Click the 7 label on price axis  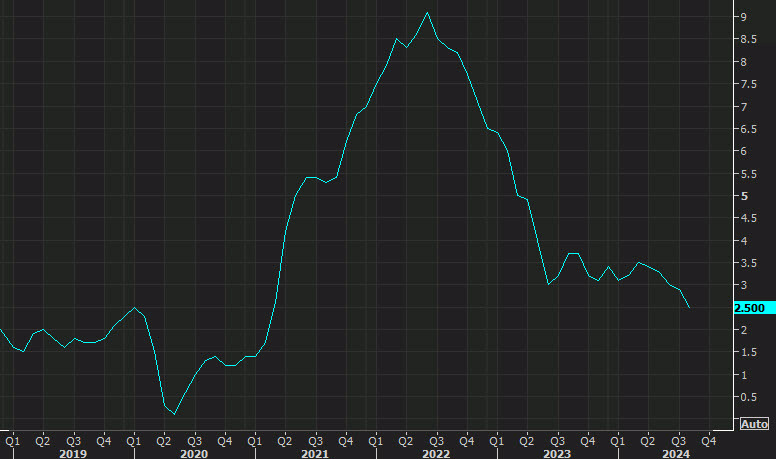tap(744, 107)
